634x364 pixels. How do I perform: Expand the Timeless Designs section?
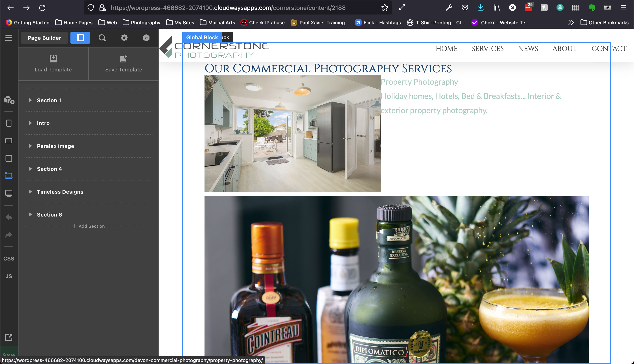(x=30, y=192)
